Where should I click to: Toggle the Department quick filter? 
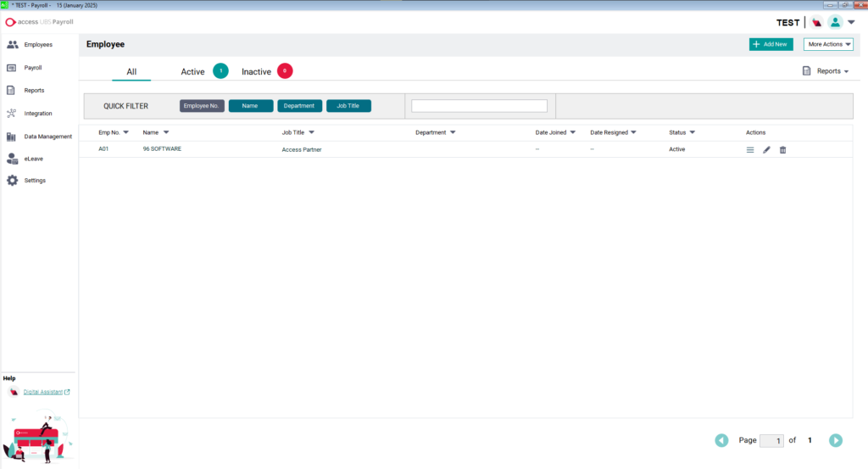[x=299, y=106]
